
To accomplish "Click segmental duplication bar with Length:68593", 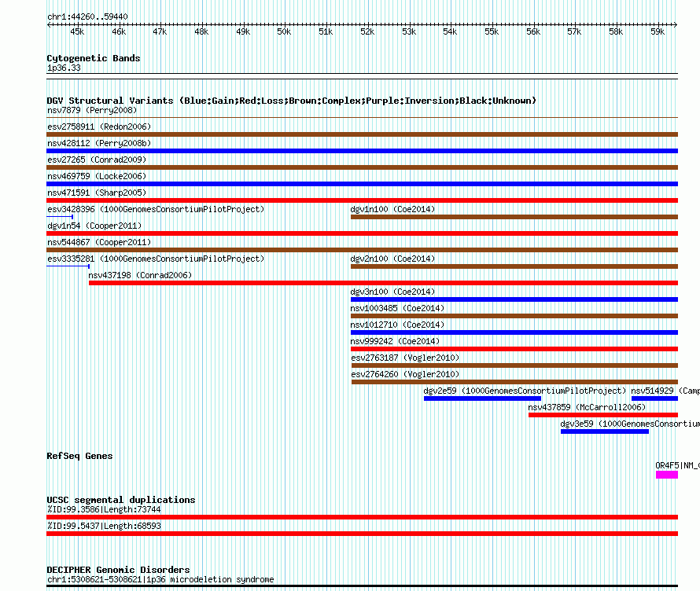I will tap(362, 534).
